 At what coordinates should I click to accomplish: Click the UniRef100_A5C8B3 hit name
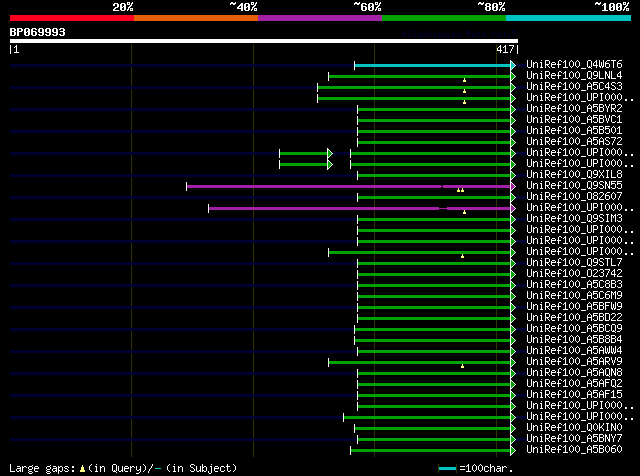pyautogui.click(x=574, y=284)
